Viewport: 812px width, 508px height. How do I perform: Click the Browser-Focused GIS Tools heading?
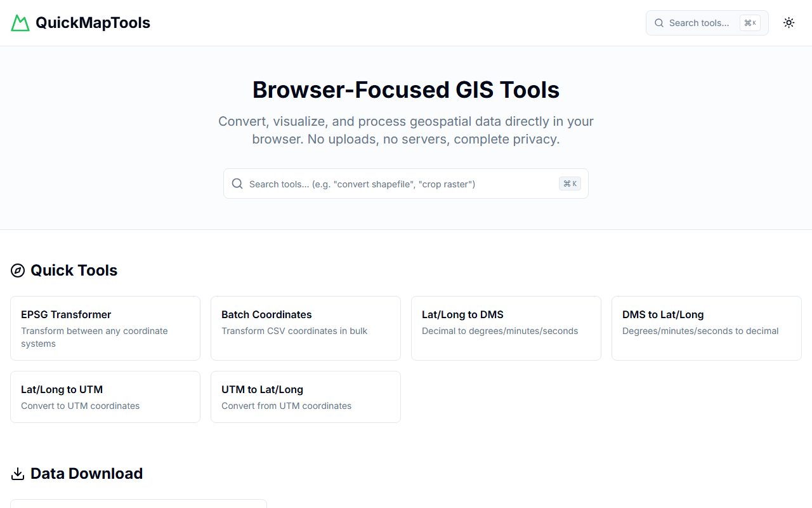406,90
